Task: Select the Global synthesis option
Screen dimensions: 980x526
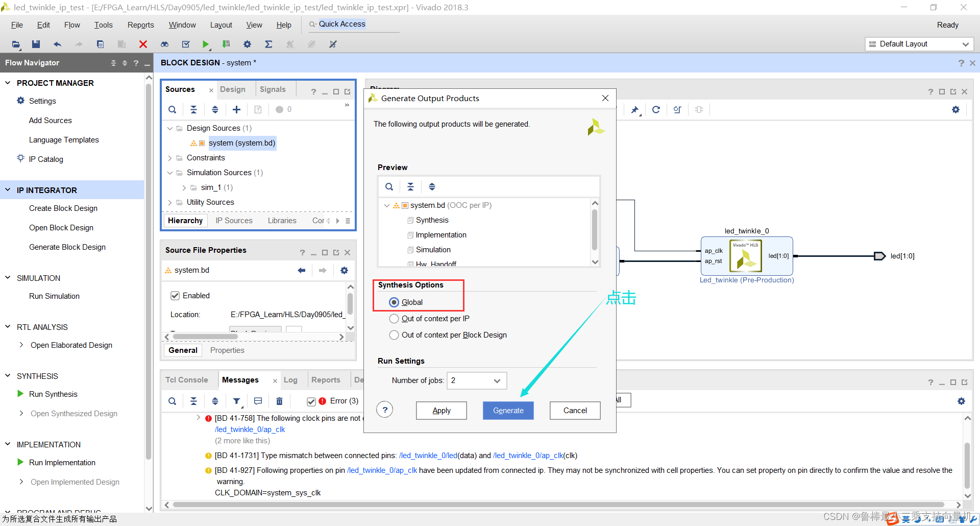Action: [x=394, y=302]
